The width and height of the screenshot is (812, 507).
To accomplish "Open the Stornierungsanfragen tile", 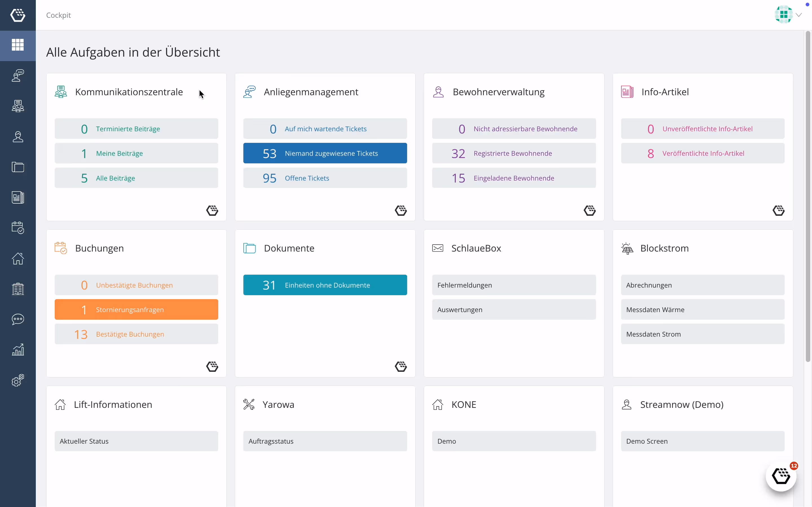I will pyautogui.click(x=136, y=310).
